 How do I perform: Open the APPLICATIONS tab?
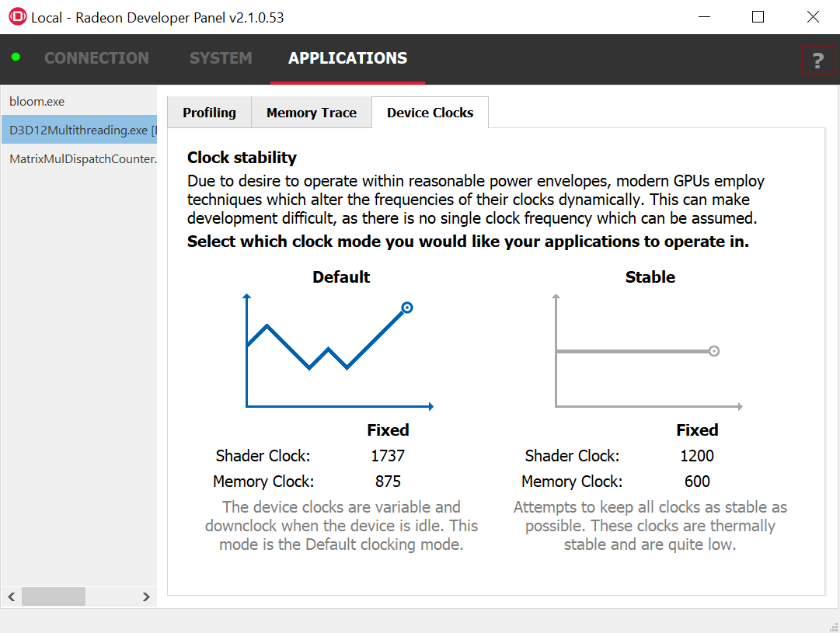347,58
